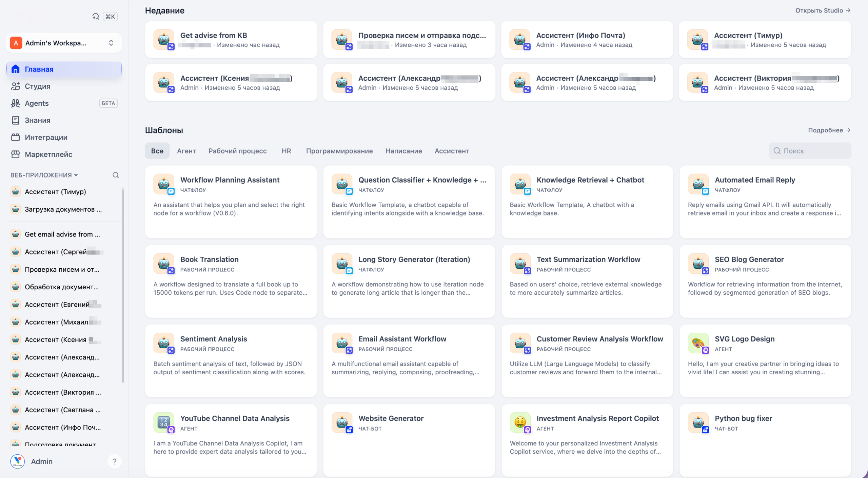Click the robot icon of Ассистент (Инфо Почта) card
Image resolution: width=868 pixels, height=478 pixels.
520,40
